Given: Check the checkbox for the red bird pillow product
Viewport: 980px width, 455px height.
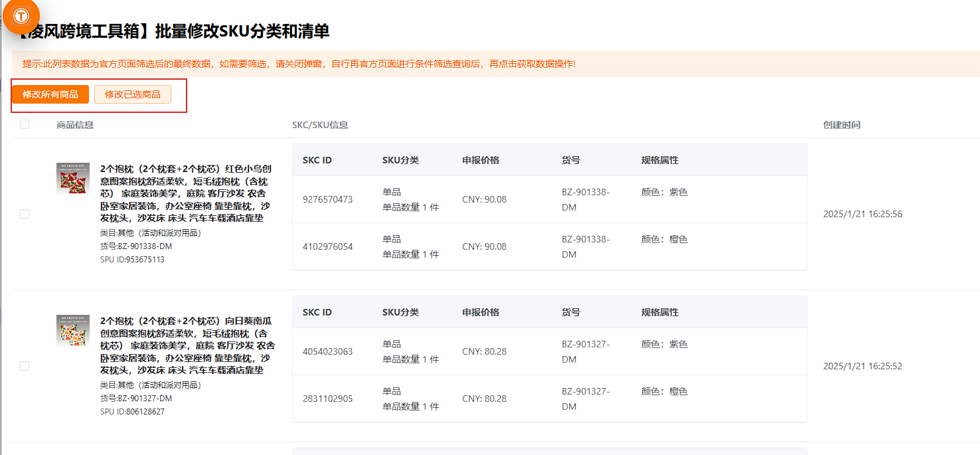Looking at the screenshot, I should pos(25,214).
